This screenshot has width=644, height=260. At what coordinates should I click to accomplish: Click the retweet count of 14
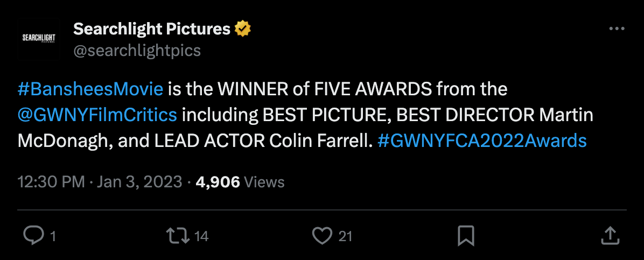201,236
